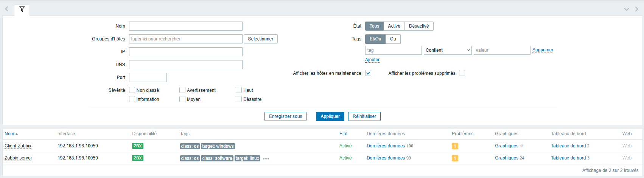Click the Sélectionner host groups button
The image size is (644, 178).
260,39
